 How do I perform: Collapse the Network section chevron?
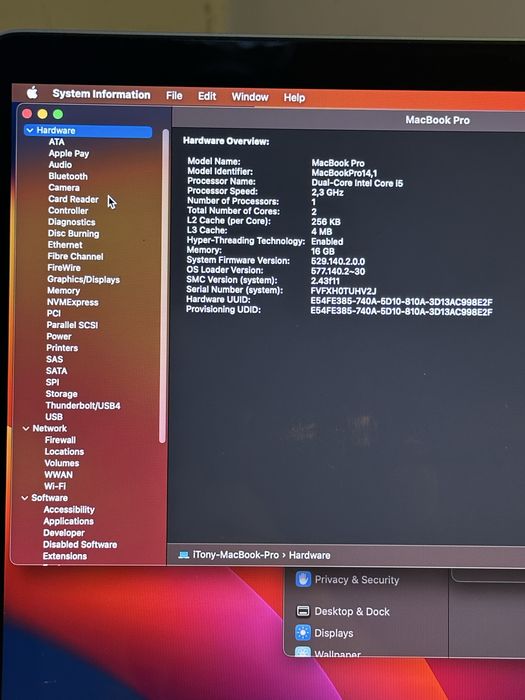(26, 428)
